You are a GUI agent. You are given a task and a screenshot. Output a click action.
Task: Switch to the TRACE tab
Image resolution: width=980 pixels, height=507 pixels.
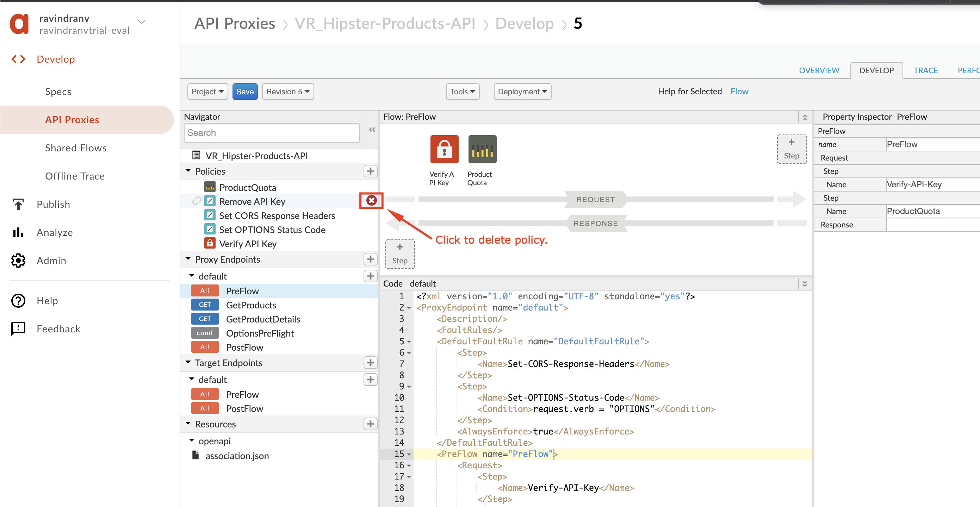tap(925, 70)
